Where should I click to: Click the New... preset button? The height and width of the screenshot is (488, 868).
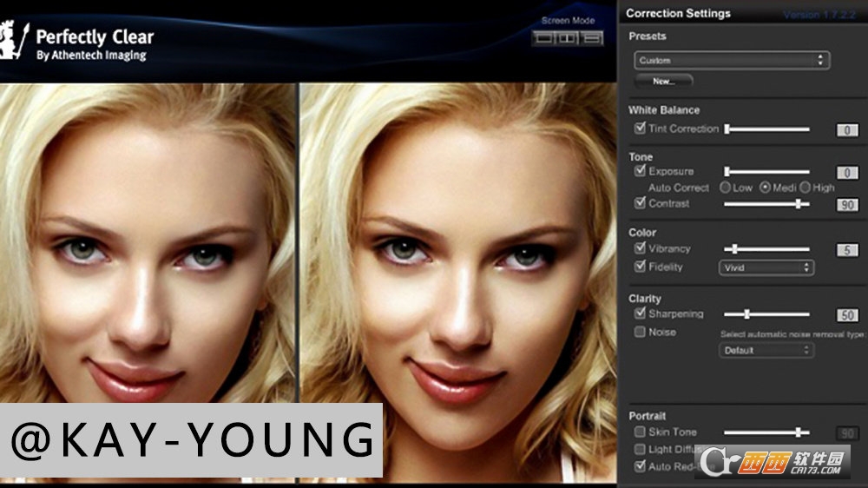[x=664, y=82]
